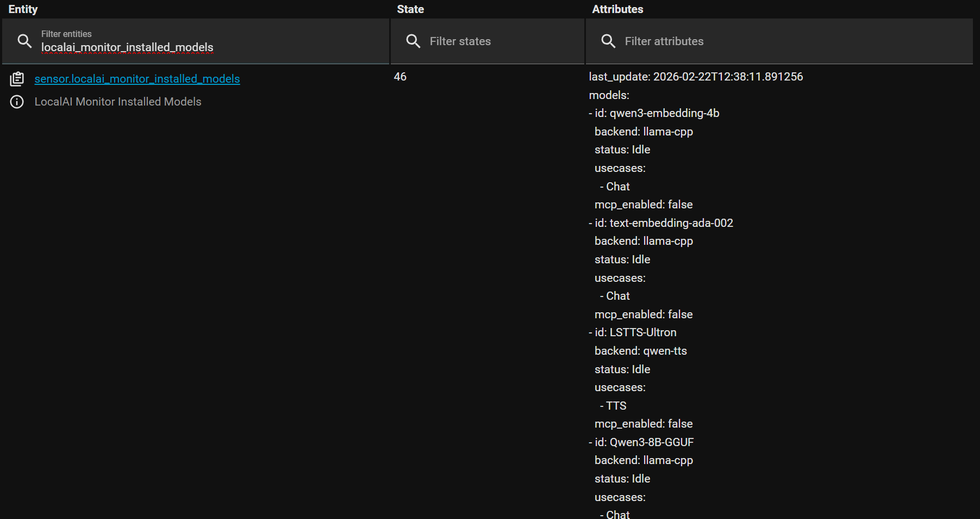Image resolution: width=980 pixels, height=519 pixels.
Task: Click the Entity column header
Action: click(23, 9)
